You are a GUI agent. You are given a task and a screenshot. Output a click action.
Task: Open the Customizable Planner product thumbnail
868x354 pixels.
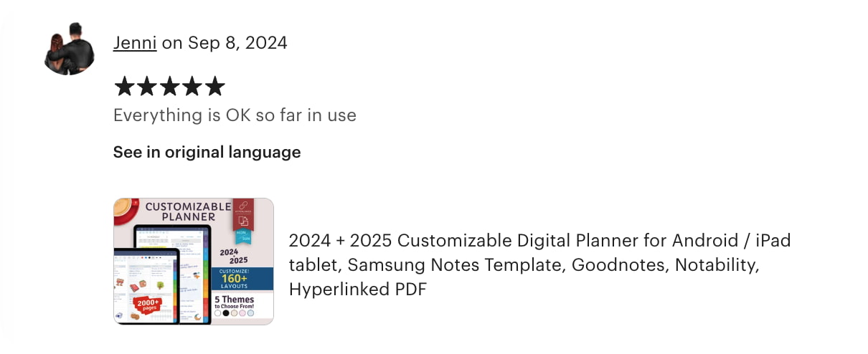[194, 262]
